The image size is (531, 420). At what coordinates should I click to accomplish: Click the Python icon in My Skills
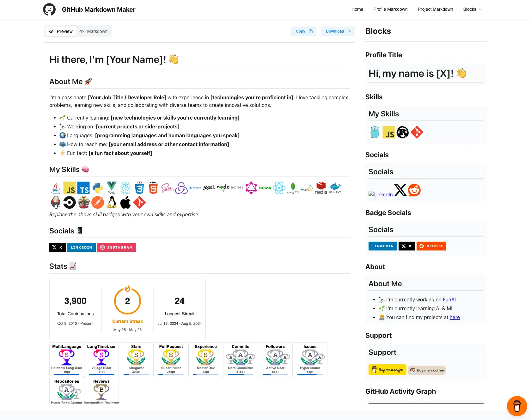click(98, 188)
